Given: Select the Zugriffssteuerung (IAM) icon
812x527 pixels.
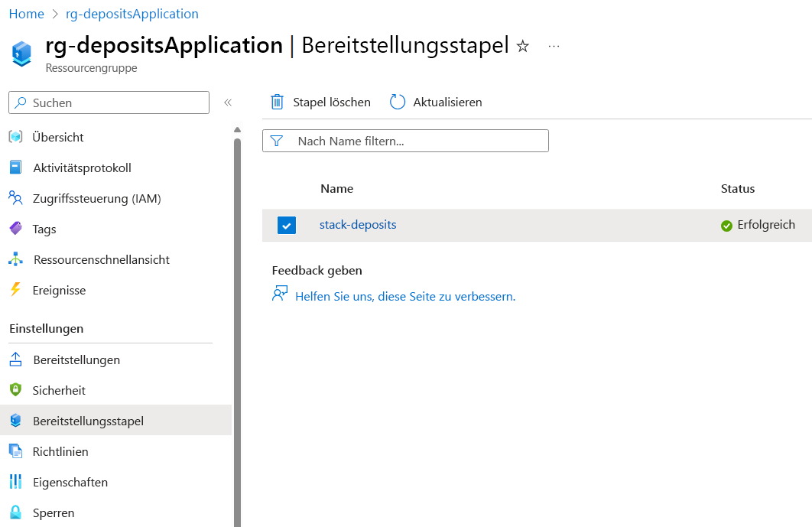Looking at the screenshot, I should 17,198.
